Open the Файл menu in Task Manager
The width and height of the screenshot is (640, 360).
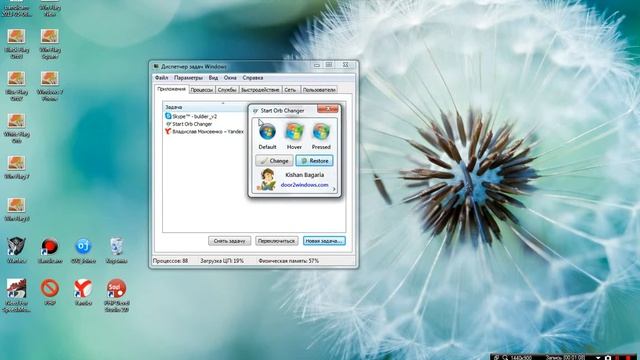tap(161, 78)
